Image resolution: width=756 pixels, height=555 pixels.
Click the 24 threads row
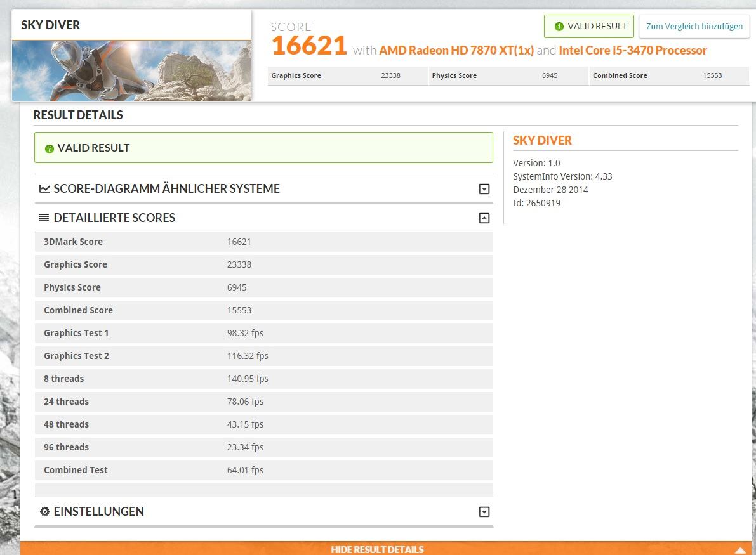[x=263, y=402]
